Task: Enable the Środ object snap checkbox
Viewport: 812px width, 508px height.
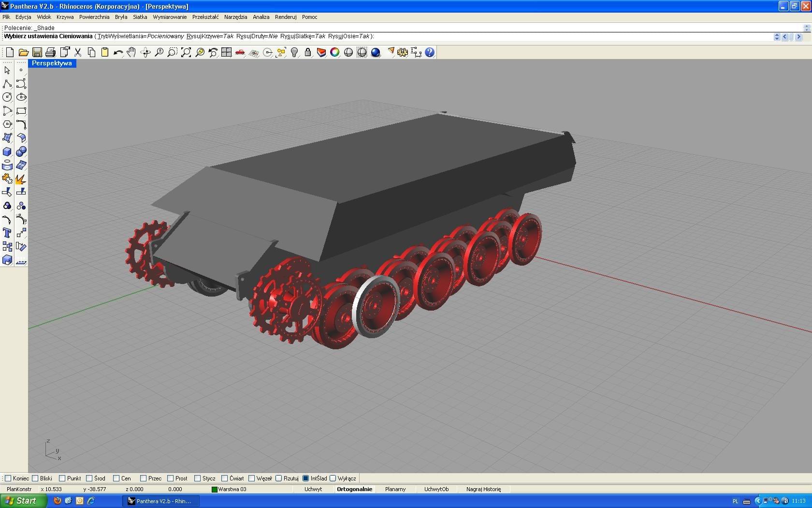Action: (89, 478)
